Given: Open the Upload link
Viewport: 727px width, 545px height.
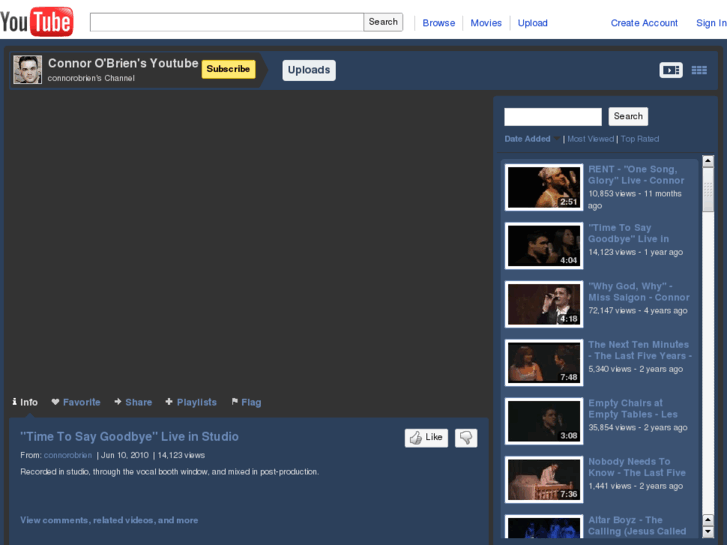Looking at the screenshot, I should [x=532, y=23].
